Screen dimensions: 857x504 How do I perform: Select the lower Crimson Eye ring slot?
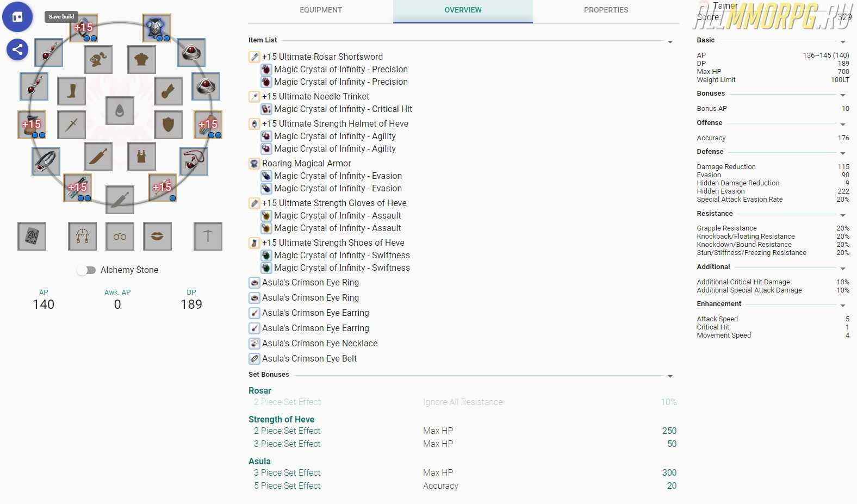point(206,86)
